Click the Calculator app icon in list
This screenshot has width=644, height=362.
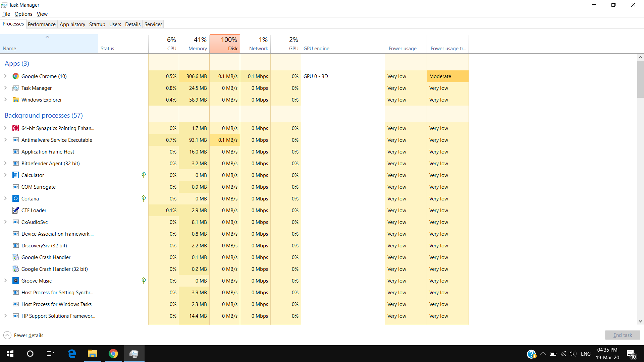[15, 175]
